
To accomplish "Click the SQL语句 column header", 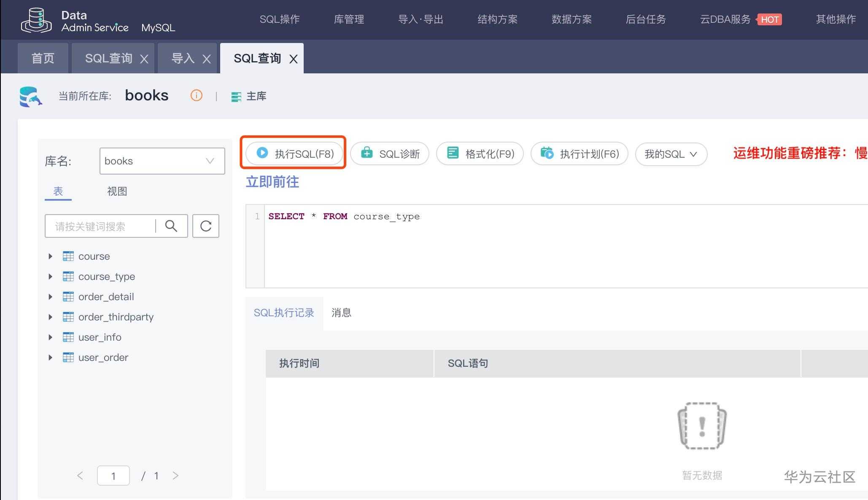I will [x=617, y=363].
